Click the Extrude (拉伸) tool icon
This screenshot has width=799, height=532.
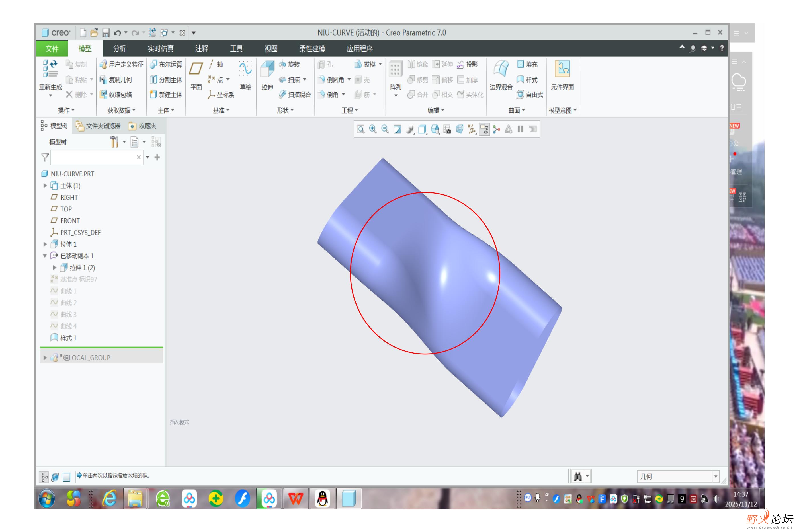[x=267, y=69]
